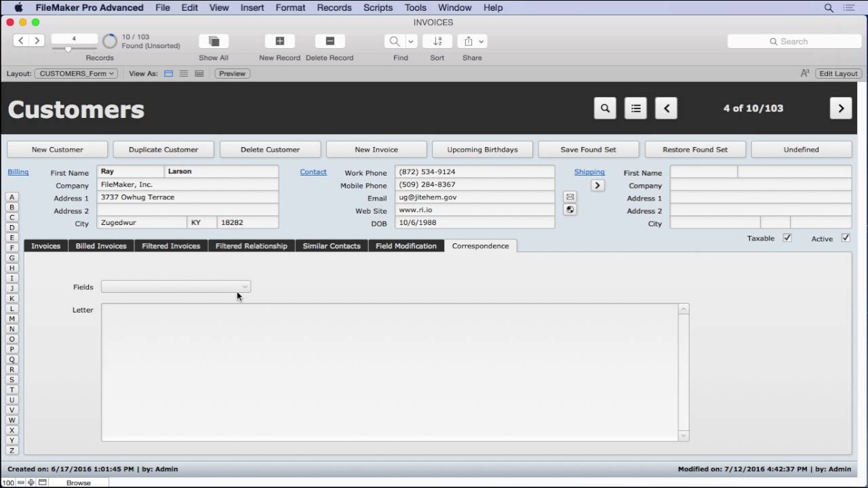The height and width of the screenshot is (488, 868).
Task: Open the Scripts menu
Action: [x=378, y=7]
